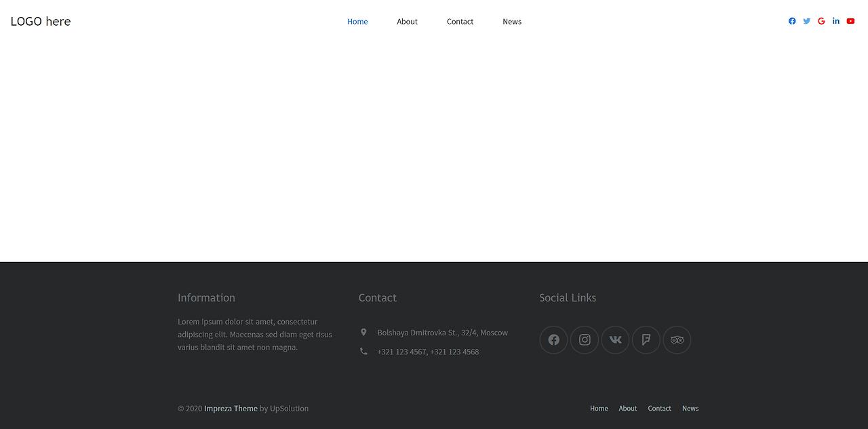Go to the Contact page via top menu
The height and width of the screenshot is (429, 868).
tap(460, 21)
